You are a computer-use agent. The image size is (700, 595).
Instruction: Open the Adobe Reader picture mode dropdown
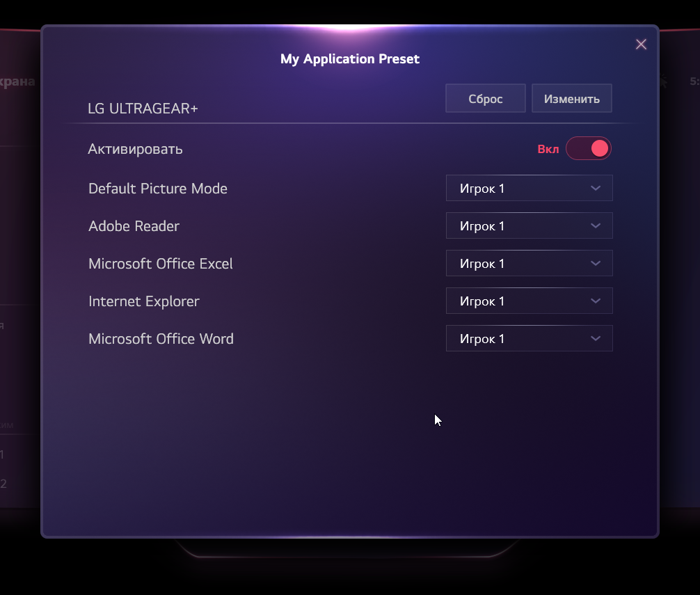tap(529, 225)
